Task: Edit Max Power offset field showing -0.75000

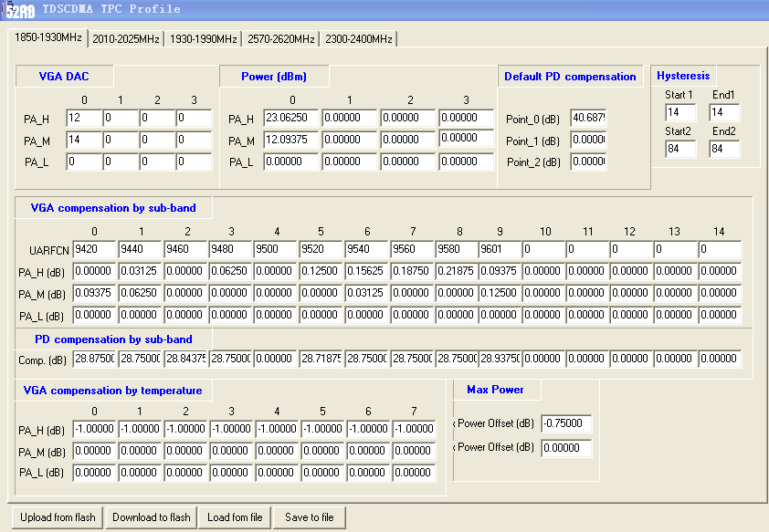Action: 566,423
